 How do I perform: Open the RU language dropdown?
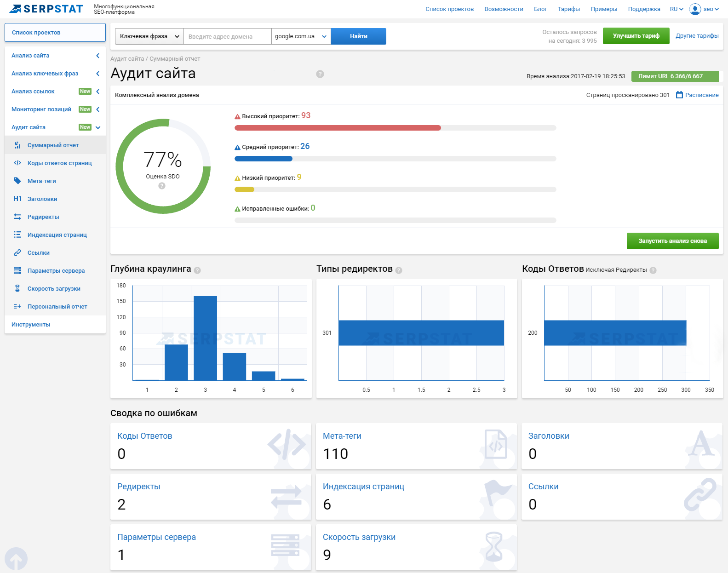pyautogui.click(x=676, y=9)
